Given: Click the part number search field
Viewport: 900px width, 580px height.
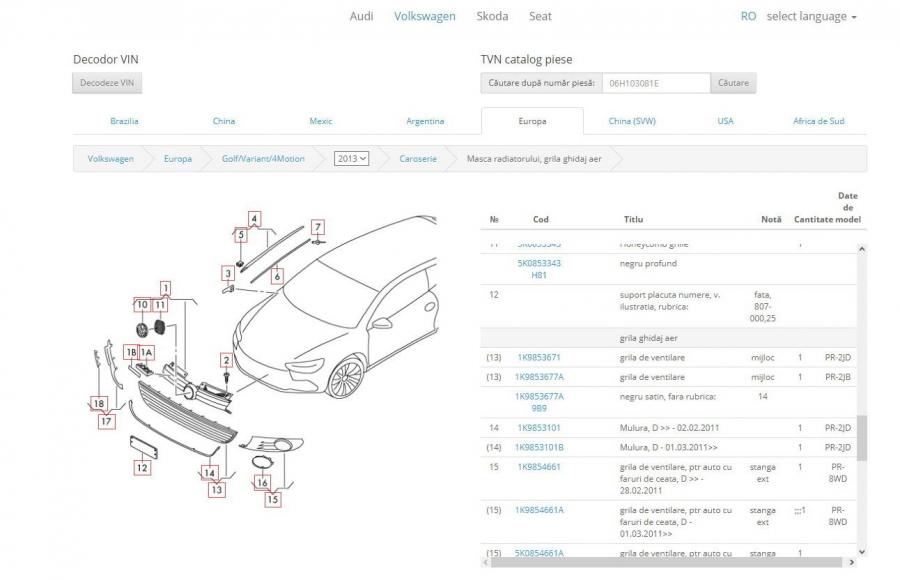Looking at the screenshot, I should tap(655, 83).
